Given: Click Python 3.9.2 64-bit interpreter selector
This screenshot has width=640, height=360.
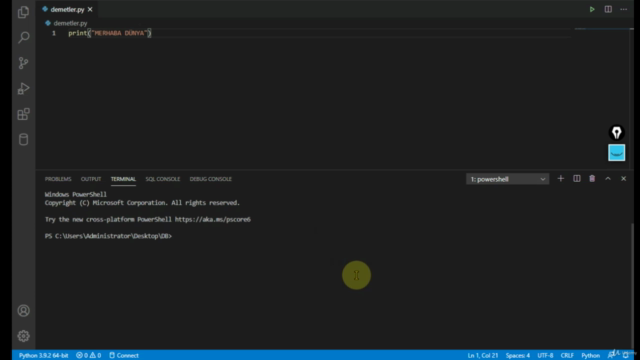Looking at the screenshot, I should pos(43,356).
